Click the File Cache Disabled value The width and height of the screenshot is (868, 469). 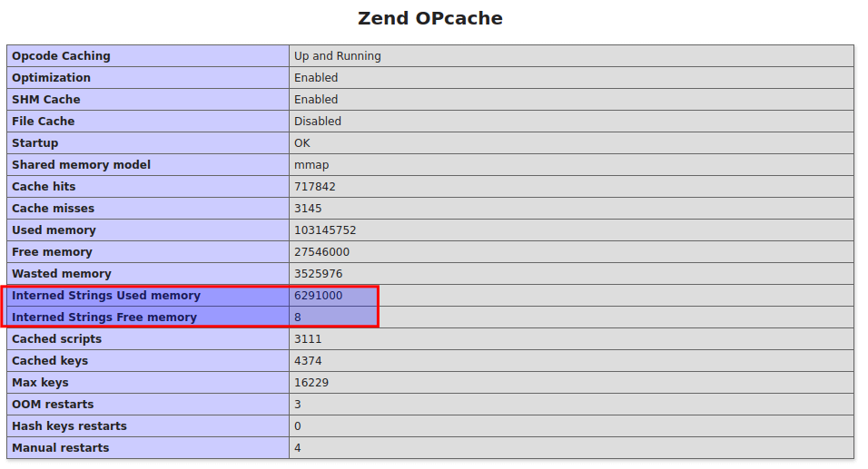[x=318, y=122]
